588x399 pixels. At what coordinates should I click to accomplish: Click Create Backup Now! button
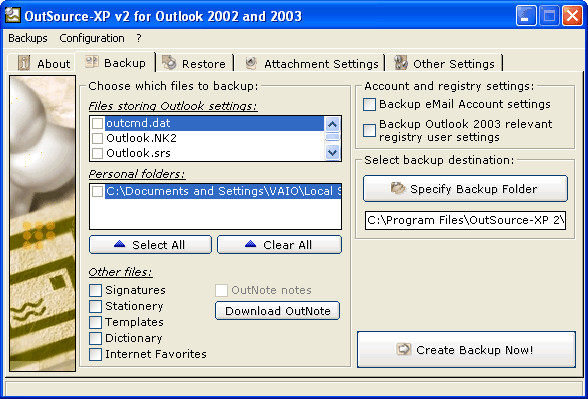click(x=466, y=350)
